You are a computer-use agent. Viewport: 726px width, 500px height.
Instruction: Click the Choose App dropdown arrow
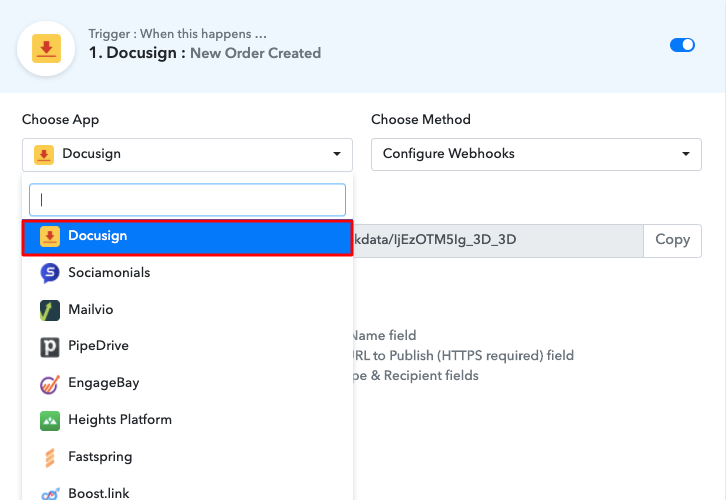(337, 154)
